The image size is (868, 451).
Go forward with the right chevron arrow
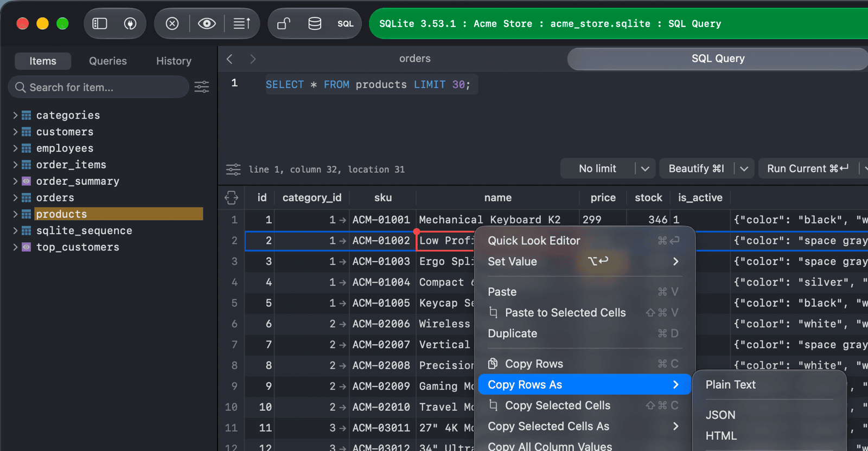[253, 59]
